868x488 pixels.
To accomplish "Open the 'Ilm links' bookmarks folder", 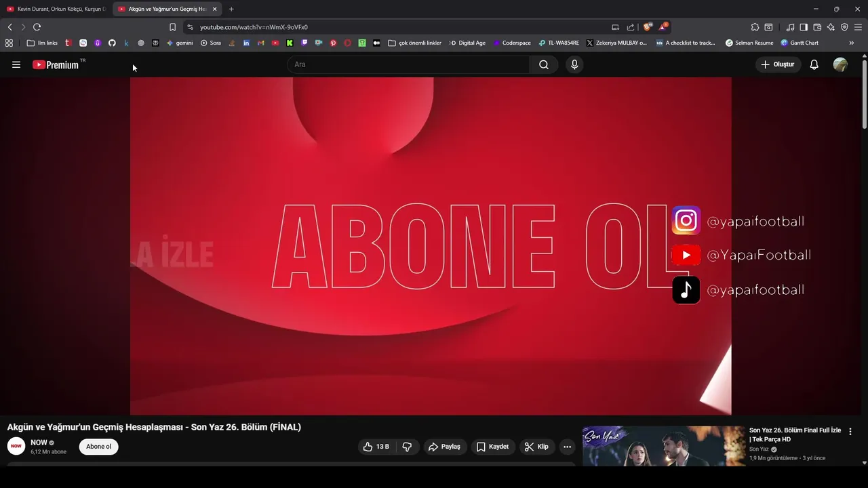I will (42, 43).
